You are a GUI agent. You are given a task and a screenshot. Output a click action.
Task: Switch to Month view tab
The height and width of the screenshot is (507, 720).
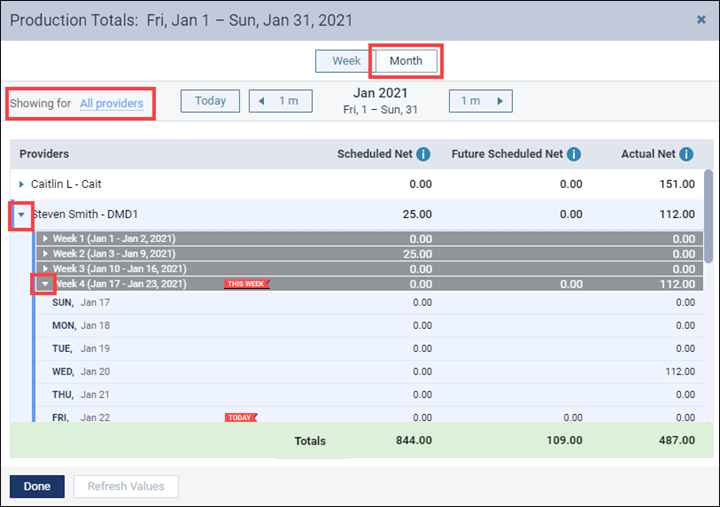point(406,61)
